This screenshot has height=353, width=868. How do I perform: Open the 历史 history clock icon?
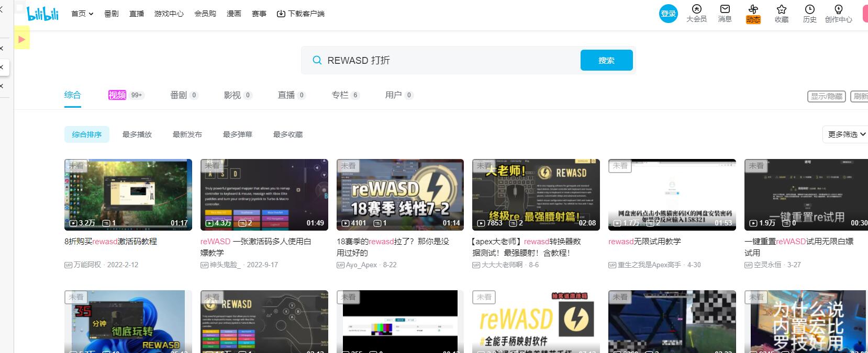(809, 9)
